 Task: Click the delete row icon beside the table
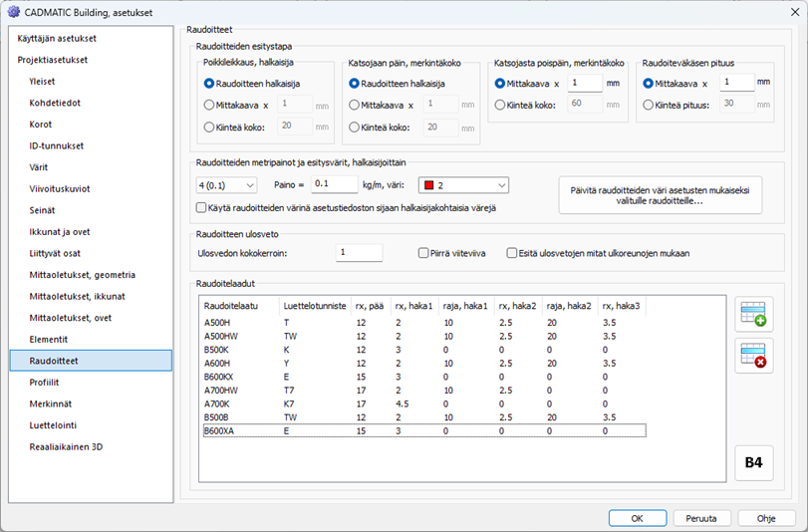[x=753, y=356]
